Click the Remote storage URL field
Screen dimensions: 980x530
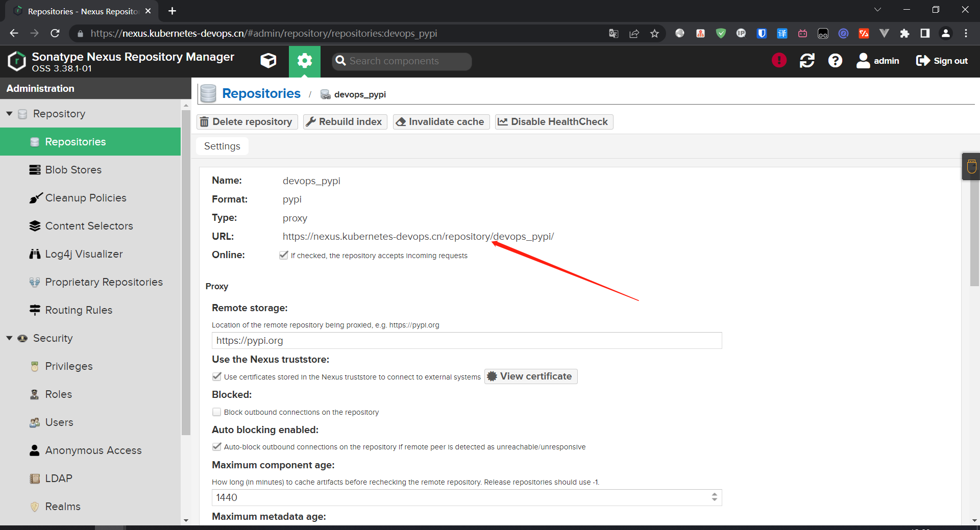point(467,341)
